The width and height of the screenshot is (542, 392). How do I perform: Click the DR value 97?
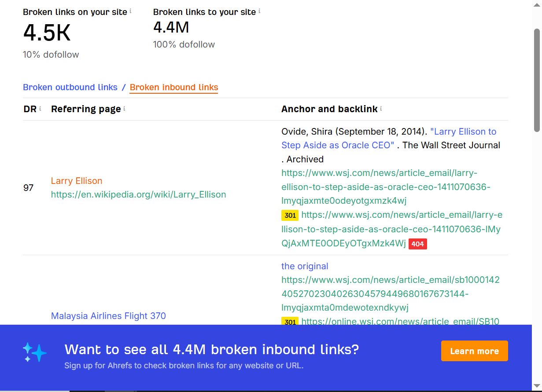click(x=28, y=188)
